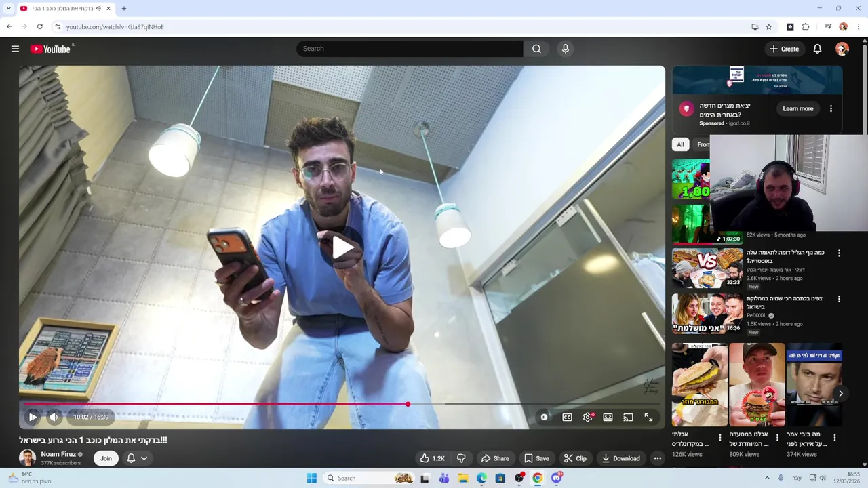Open the VS food thumbnail (33:33) video
The height and width of the screenshot is (488, 868).
(707, 268)
